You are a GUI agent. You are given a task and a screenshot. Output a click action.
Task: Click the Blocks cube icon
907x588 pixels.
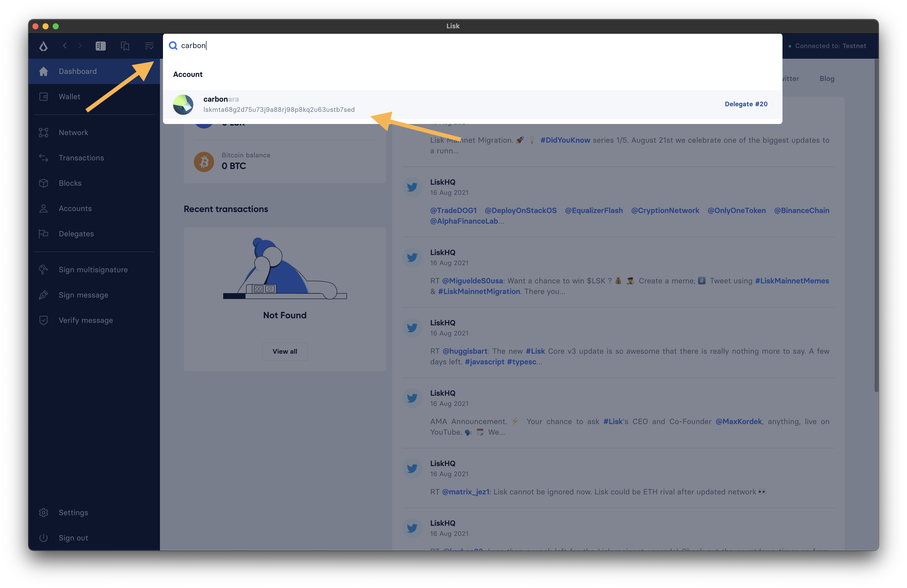click(44, 183)
